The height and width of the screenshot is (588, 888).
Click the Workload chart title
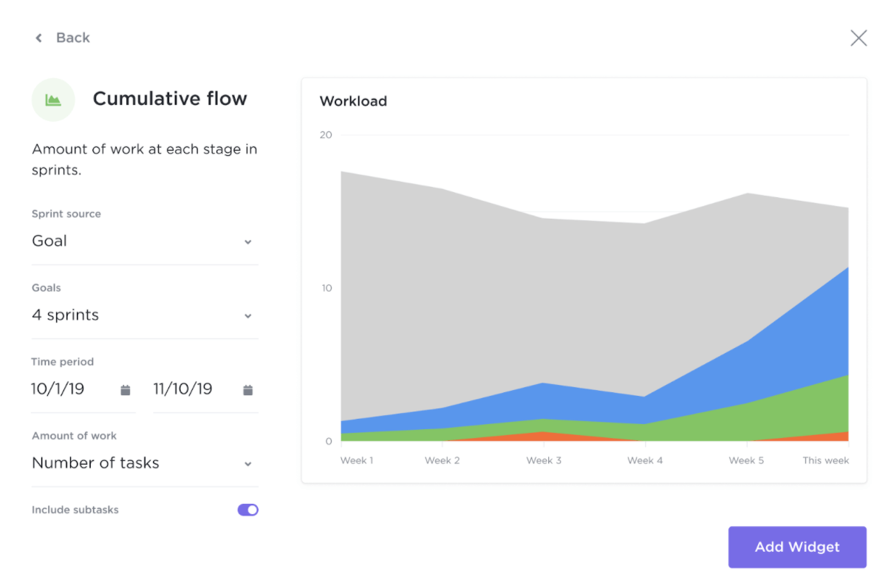pos(353,101)
